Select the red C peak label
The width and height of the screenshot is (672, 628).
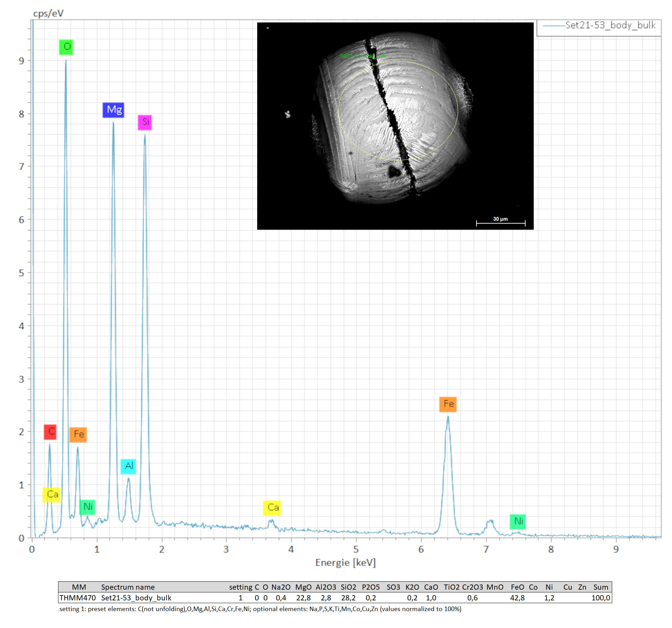pos(50,432)
